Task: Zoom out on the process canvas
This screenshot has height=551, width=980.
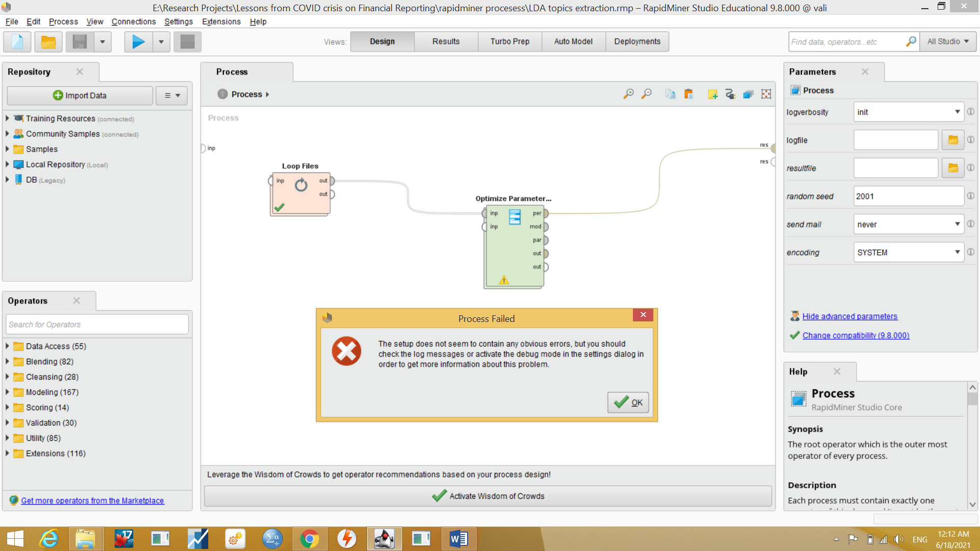Action: 646,94
